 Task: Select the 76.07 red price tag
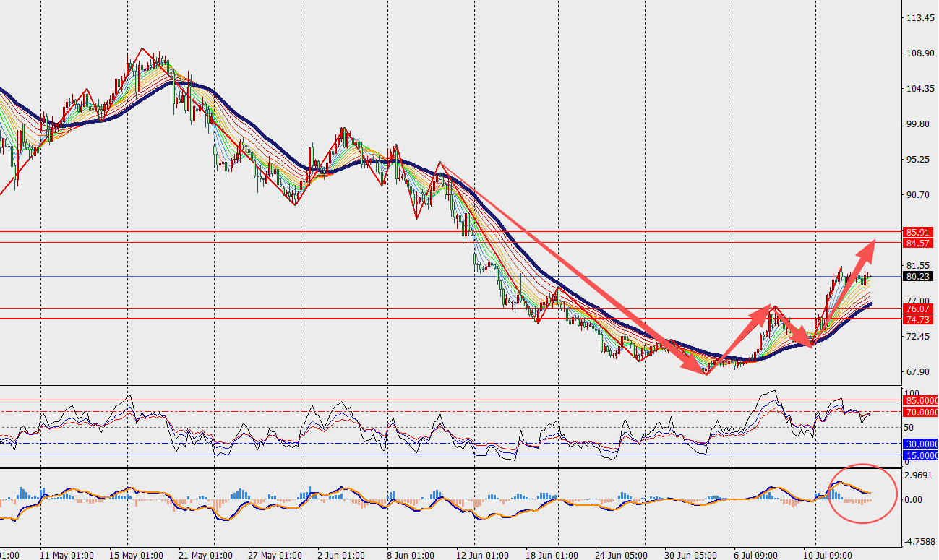(917, 309)
